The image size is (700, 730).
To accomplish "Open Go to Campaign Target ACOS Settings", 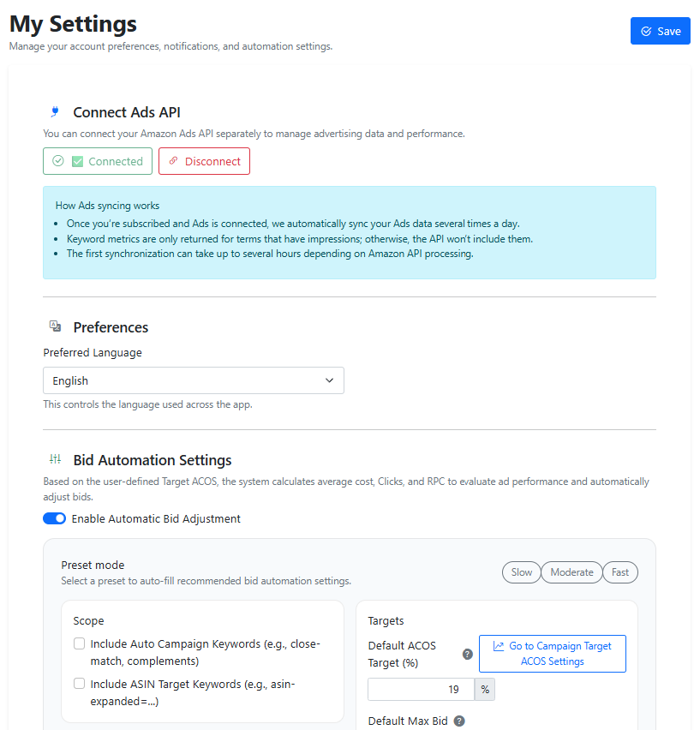I will tap(553, 654).
